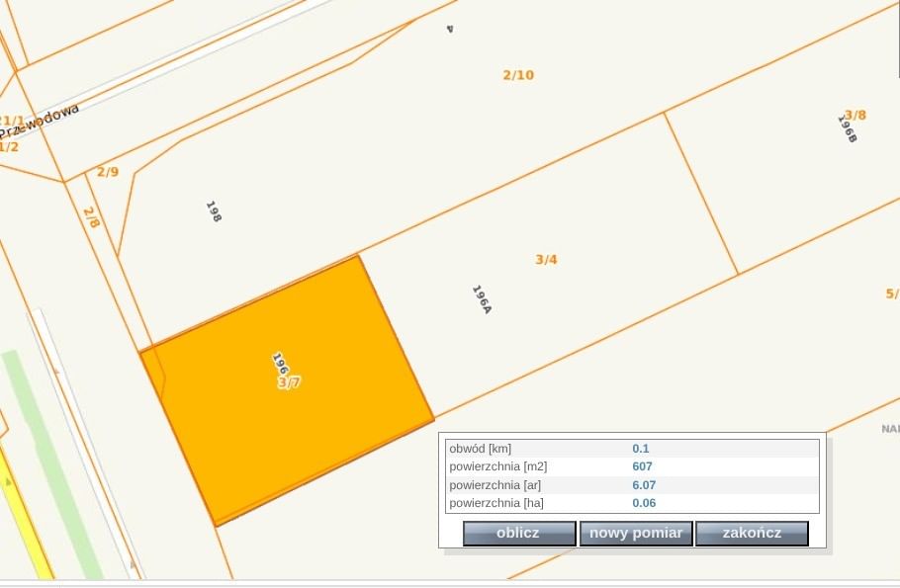The height and width of the screenshot is (588, 900).
Task: End measuring with the 'zakończ' button
Action: pos(752,534)
